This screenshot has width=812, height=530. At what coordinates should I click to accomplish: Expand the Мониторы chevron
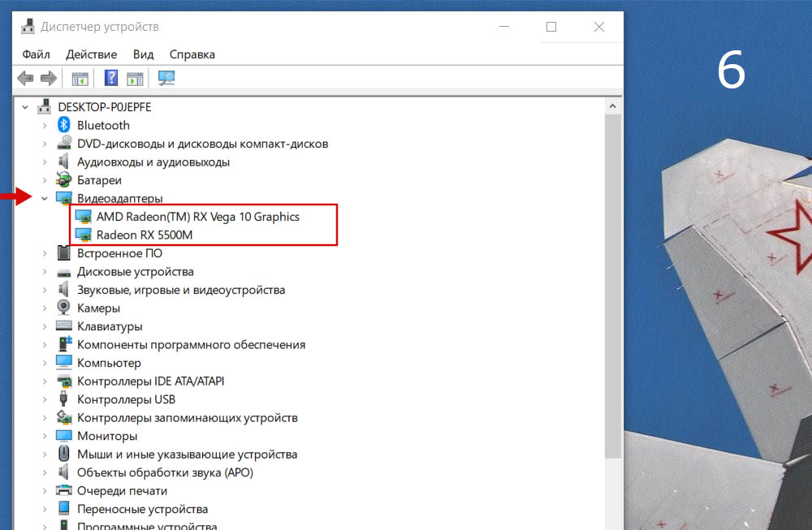(x=45, y=436)
